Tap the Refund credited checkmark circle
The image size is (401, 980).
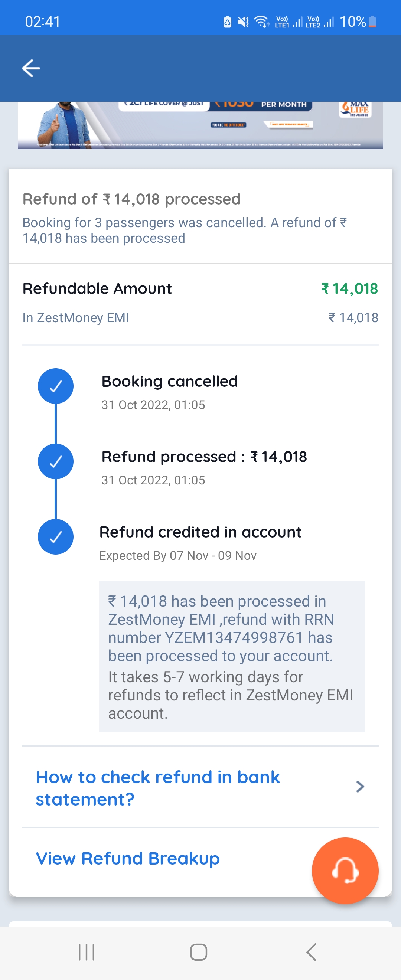click(x=56, y=537)
